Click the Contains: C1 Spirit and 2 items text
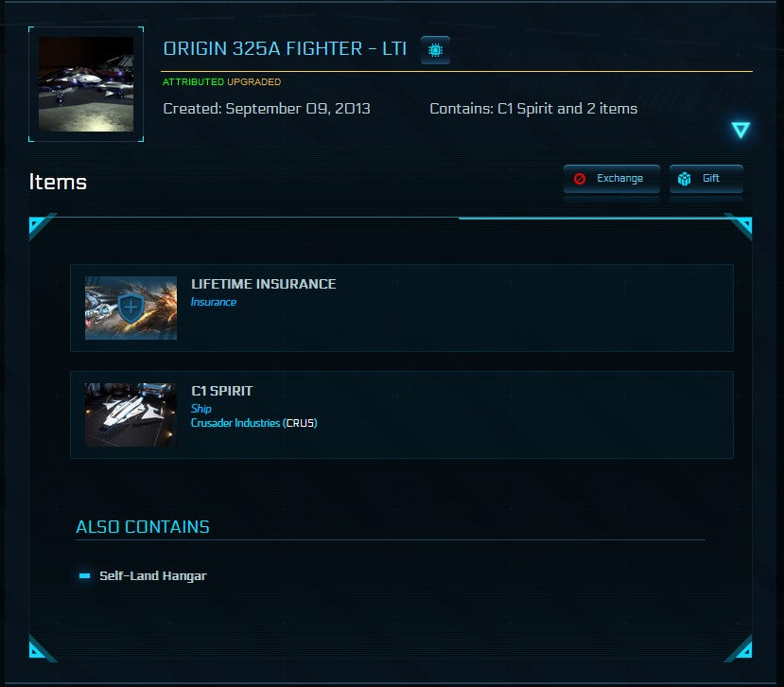 (533, 109)
